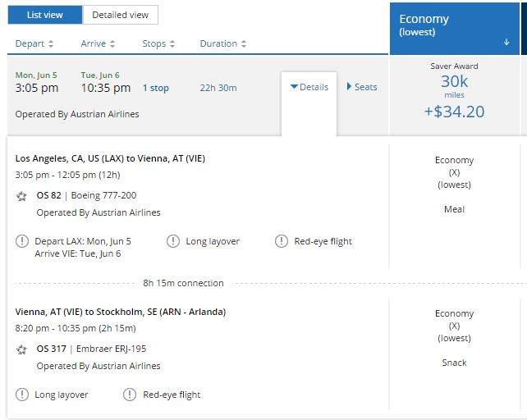Click first flight's Long layover info icon
This screenshot has width=527, height=420.
pos(172,241)
